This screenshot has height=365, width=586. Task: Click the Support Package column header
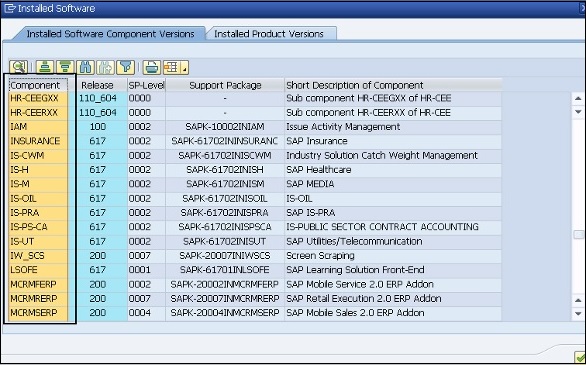coord(225,85)
